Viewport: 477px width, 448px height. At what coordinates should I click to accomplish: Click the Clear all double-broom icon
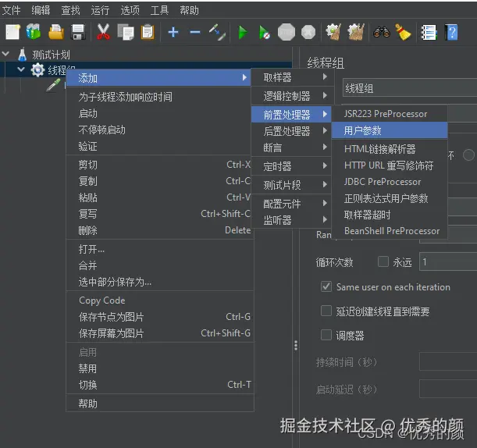(356, 32)
